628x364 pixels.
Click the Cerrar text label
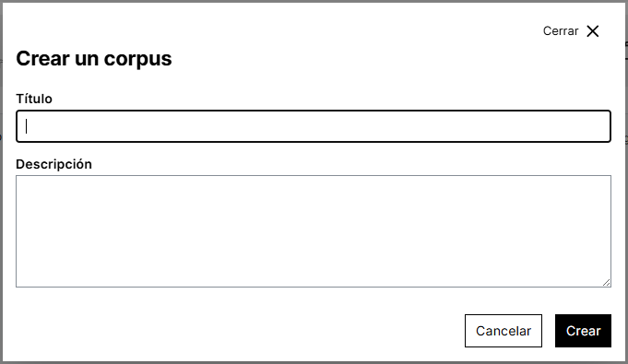[x=561, y=31]
